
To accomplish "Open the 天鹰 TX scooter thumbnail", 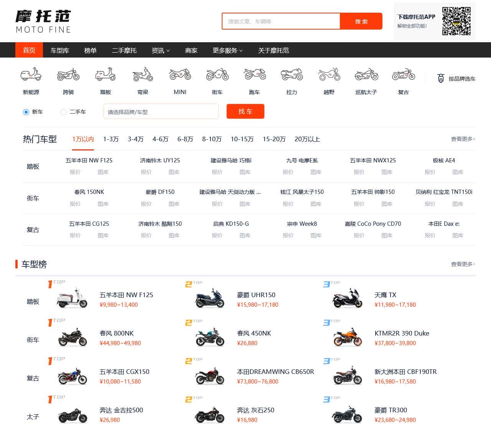I will coord(347,298).
